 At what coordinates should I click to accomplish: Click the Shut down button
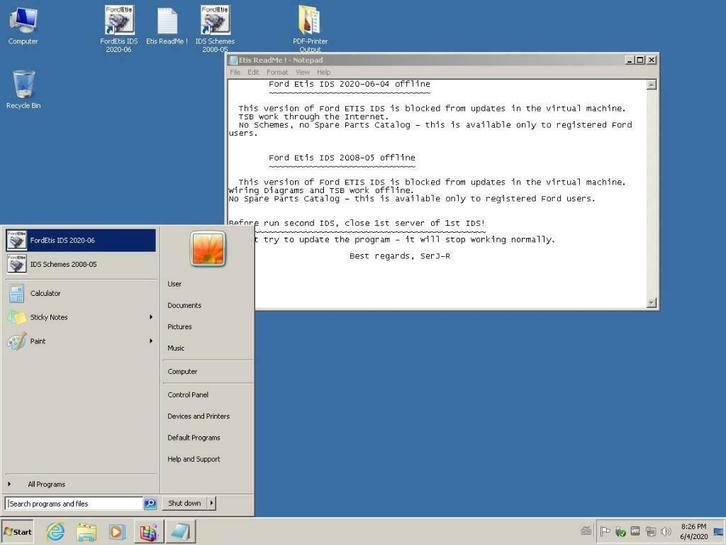(184, 503)
